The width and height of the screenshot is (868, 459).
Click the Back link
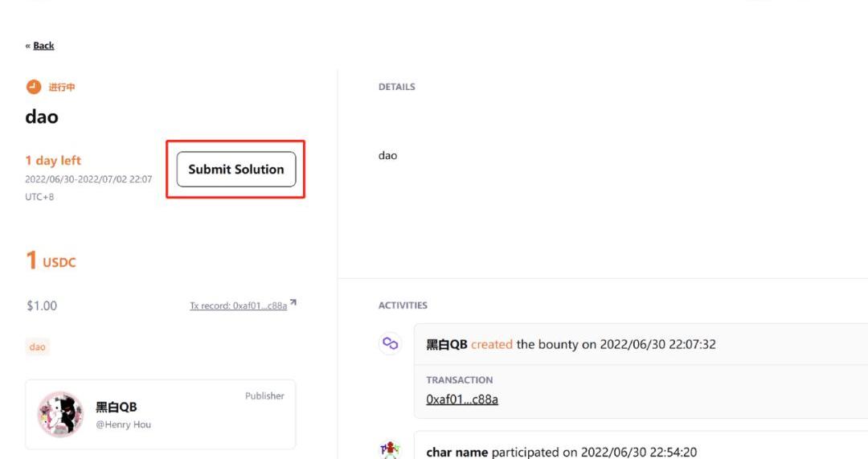click(x=43, y=46)
